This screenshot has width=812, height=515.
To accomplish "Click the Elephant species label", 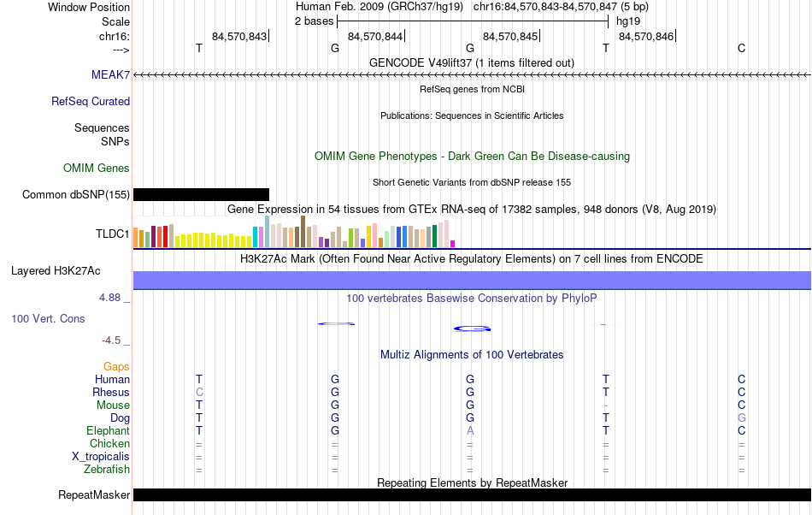I will click(108, 430).
